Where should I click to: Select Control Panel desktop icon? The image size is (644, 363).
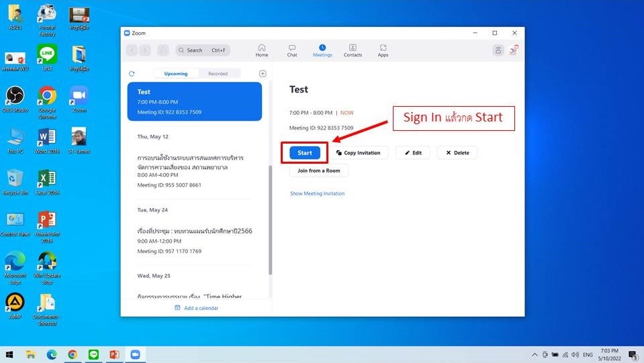click(x=15, y=223)
